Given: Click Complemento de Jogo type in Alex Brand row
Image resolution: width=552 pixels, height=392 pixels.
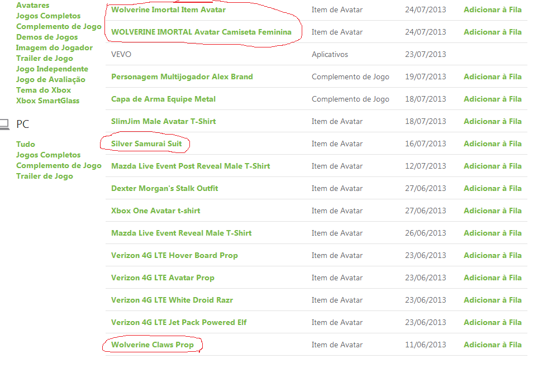Looking at the screenshot, I should pos(350,77).
